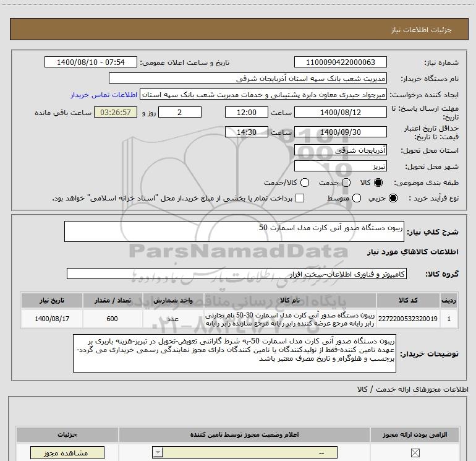Select the کالا/خدمت radio button
The image size is (476, 461).
click(305, 183)
